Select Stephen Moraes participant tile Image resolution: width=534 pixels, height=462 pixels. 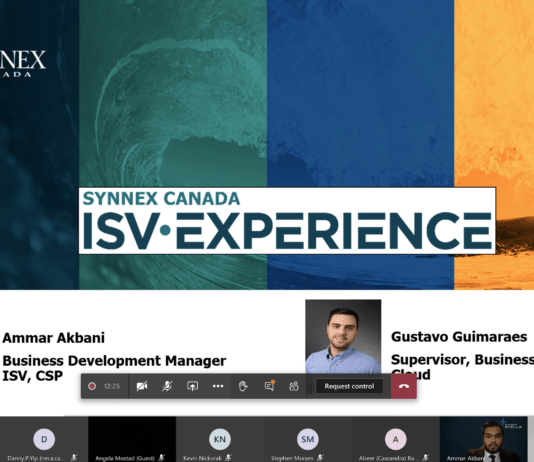[308, 439]
